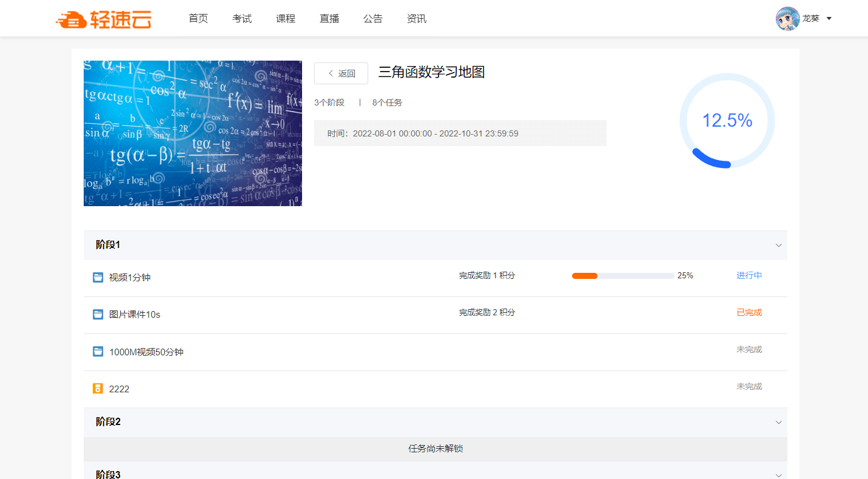Viewport: 868px width, 479px height.
Task: Click the folder icon beside 图片课件10s
Action: 98,314
